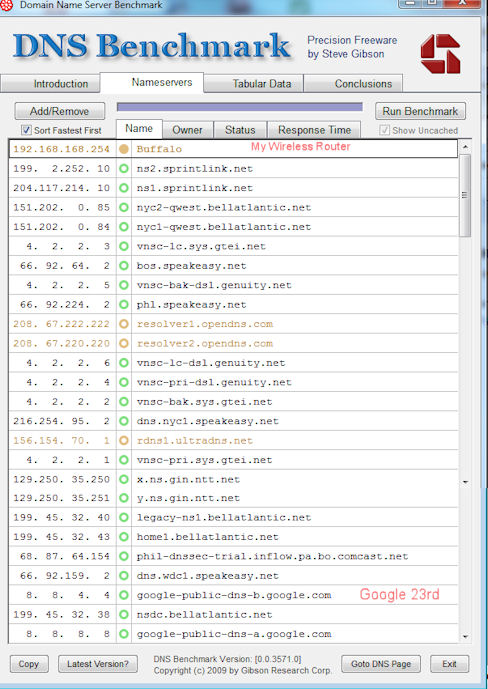The image size is (488, 689).
Task: Click status circle for dns.nyc1.speakeasy.net
Action: pos(124,421)
